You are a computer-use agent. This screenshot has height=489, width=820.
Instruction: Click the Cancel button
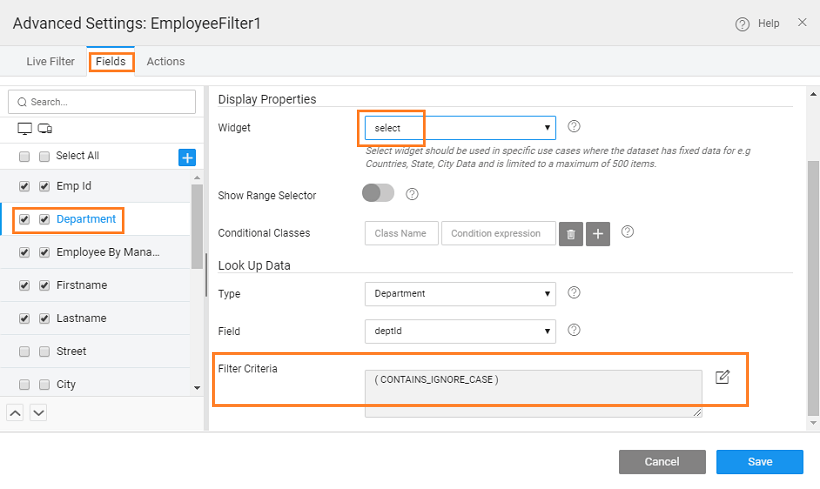click(x=662, y=461)
